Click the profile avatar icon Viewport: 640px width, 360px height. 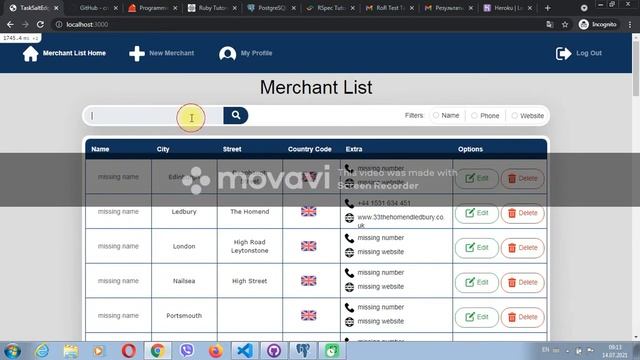227,53
